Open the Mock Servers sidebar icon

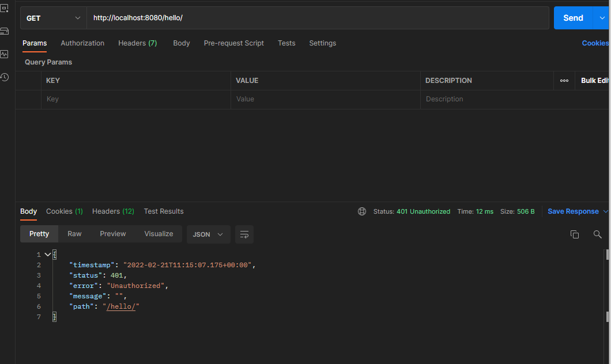(4, 31)
